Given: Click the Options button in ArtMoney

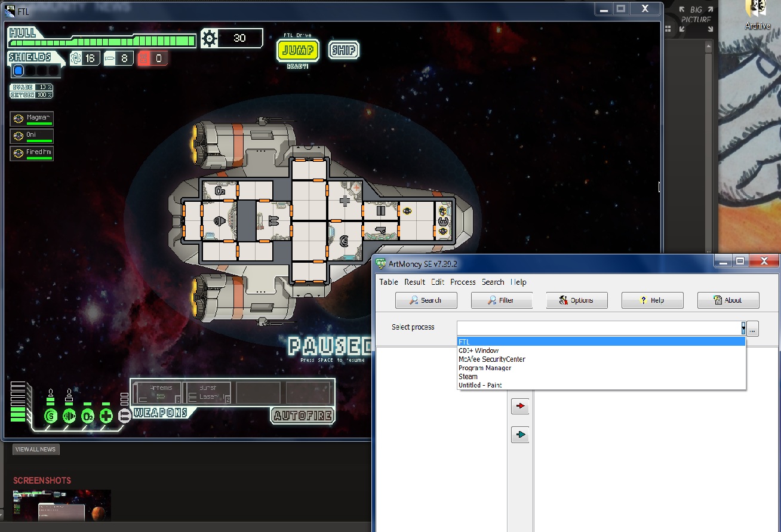Looking at the screenshot, I should (577, 300).
